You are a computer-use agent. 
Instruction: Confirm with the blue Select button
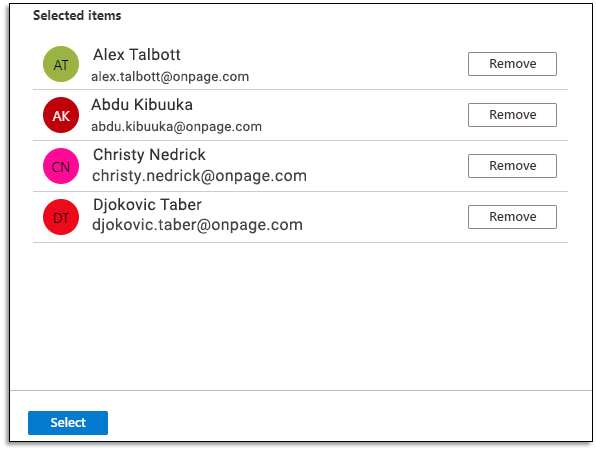tap(68, 423)
